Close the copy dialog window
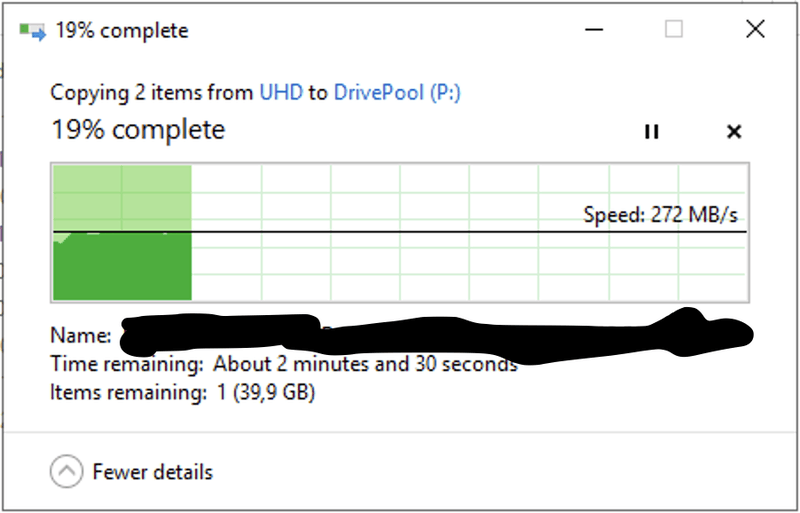The image size is (800, 513). (x=755, y=30)
